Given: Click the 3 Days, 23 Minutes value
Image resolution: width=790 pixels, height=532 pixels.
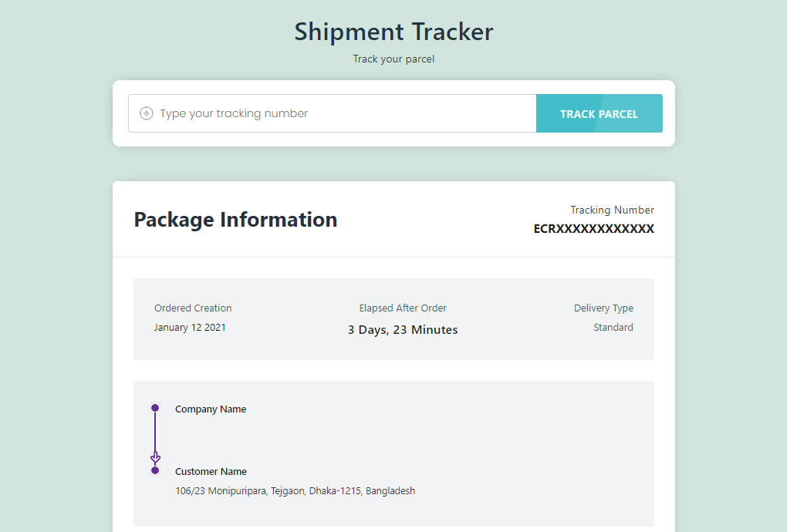Looking at the screenshot, I should coord(403,330).
